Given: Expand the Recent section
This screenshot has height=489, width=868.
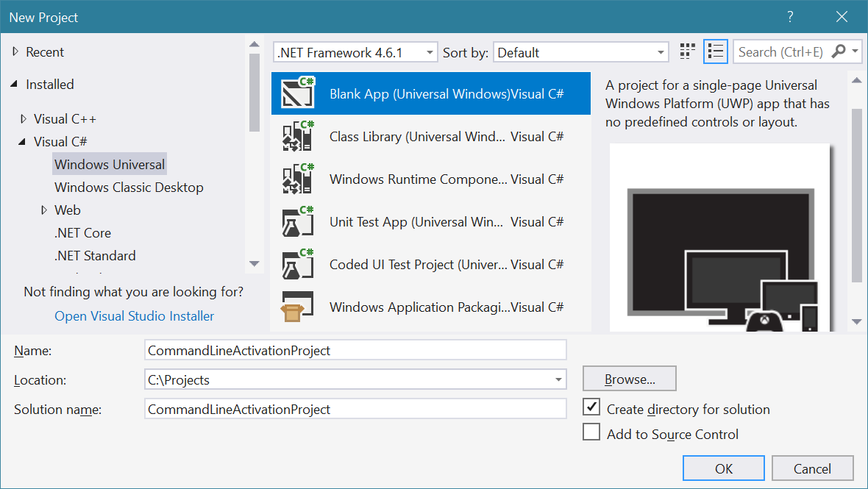Looking at the screenshot, I should tap(15, 52).
